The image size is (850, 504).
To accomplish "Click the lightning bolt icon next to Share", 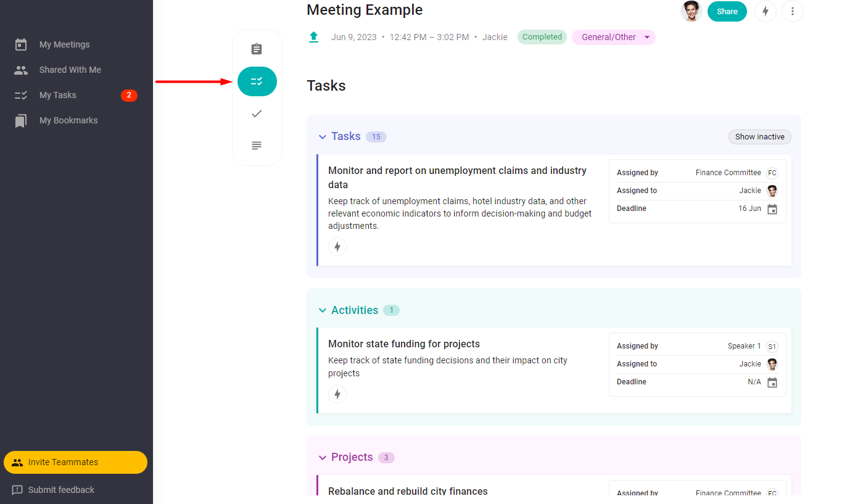I will click(x=765, y=11).
